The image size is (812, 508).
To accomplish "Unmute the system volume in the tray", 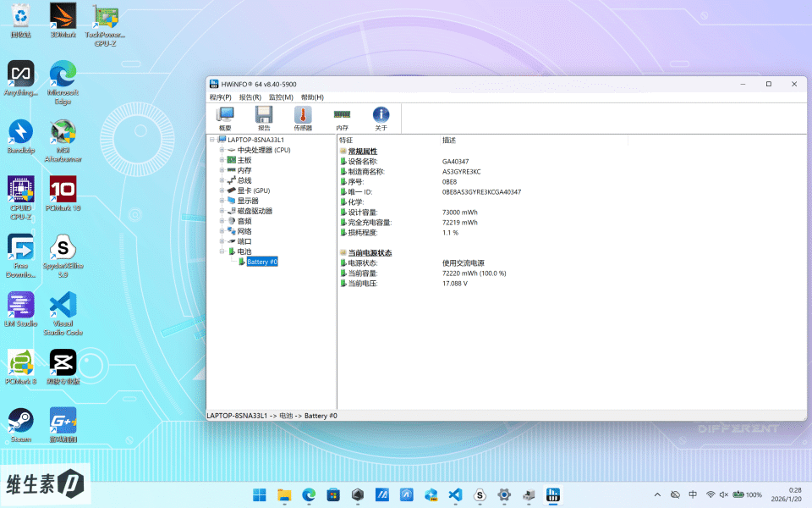I will (722, 494).
